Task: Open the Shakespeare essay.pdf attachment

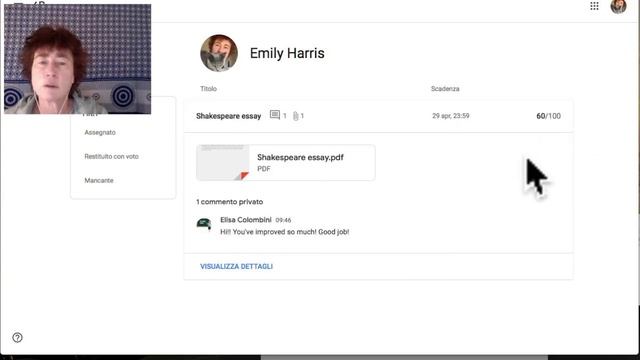Action: [285, 162]
